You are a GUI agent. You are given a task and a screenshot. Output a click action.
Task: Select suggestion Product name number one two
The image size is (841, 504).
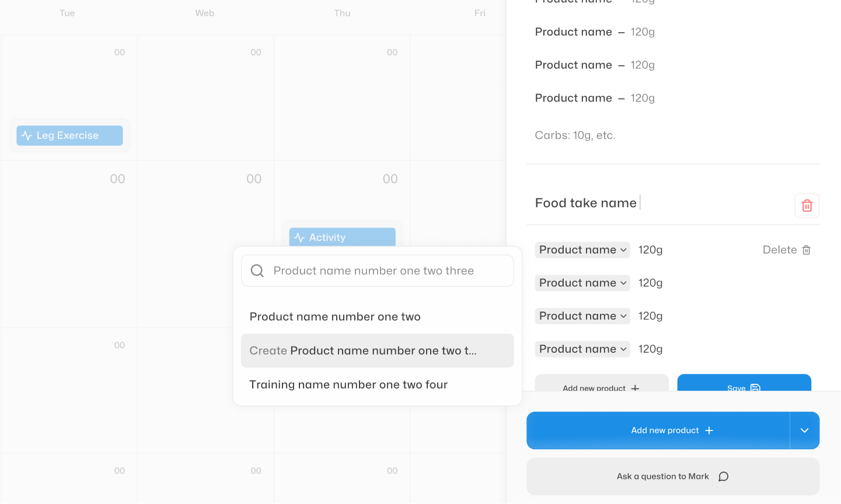(x=377, y=317)
